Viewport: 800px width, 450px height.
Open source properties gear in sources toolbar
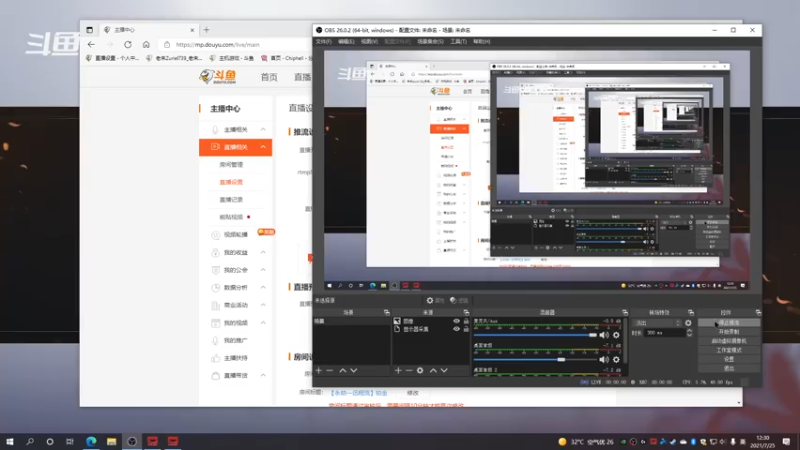pos(420,370)
